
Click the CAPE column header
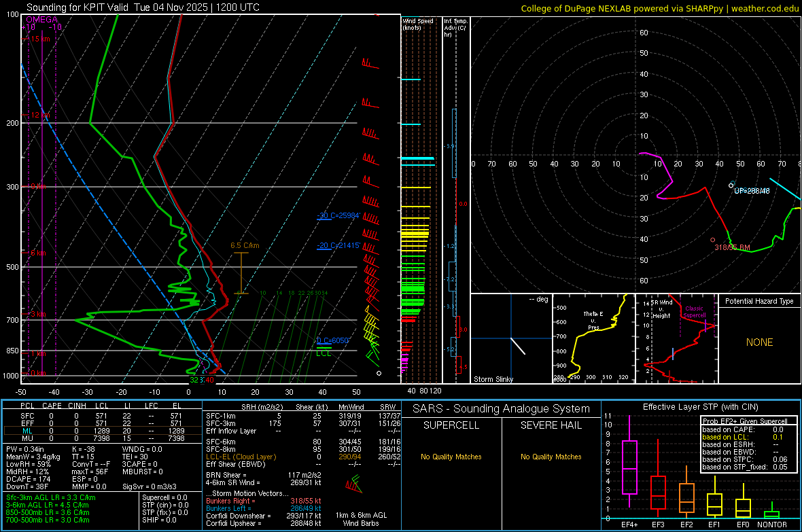click(x=52, y=406)
